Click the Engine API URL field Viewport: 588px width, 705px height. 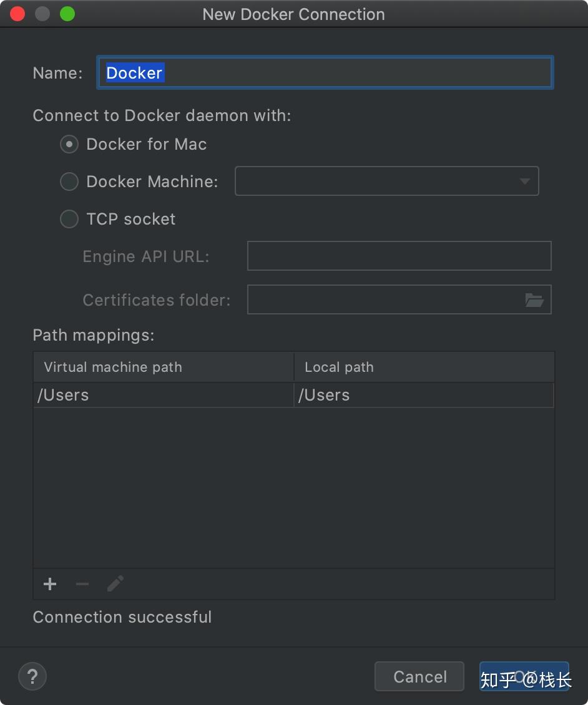399,256
